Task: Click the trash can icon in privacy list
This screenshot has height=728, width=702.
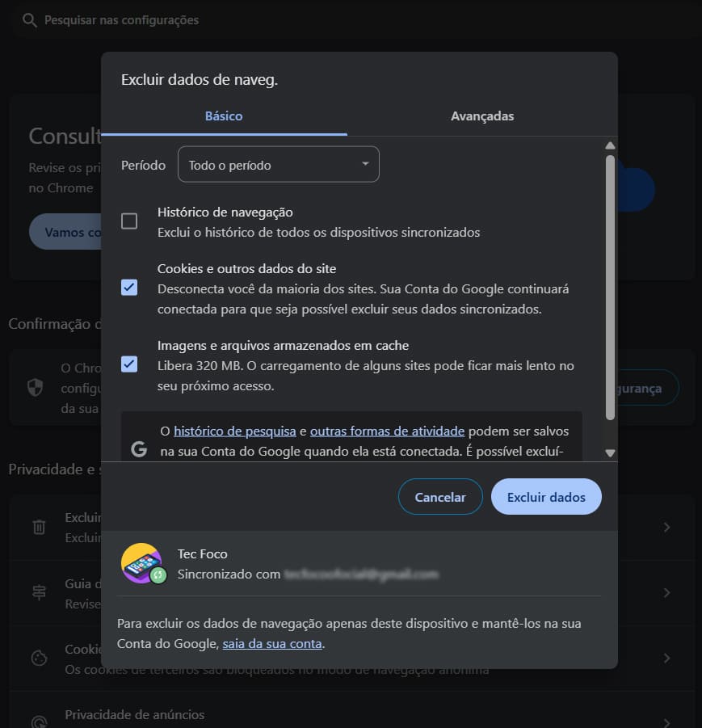Action: (x=39, y=527)
